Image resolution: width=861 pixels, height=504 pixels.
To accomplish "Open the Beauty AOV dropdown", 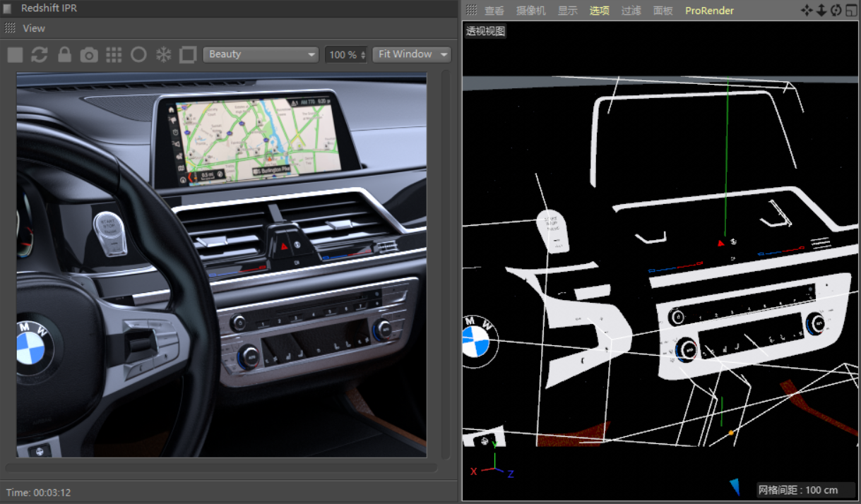I will pyautogui.click(x=261, y=54).
